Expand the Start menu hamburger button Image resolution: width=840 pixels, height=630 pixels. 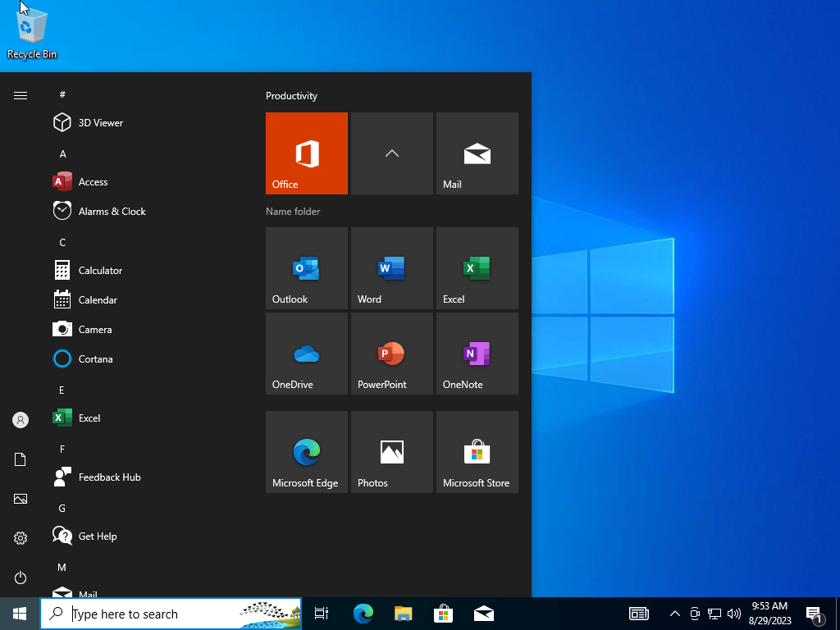(21, 95)
